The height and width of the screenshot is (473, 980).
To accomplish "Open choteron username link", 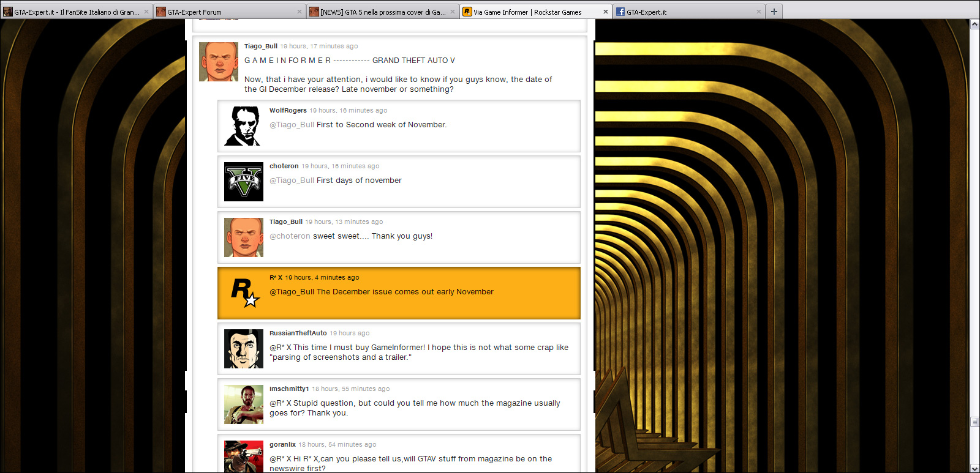I will click(284, 166).
